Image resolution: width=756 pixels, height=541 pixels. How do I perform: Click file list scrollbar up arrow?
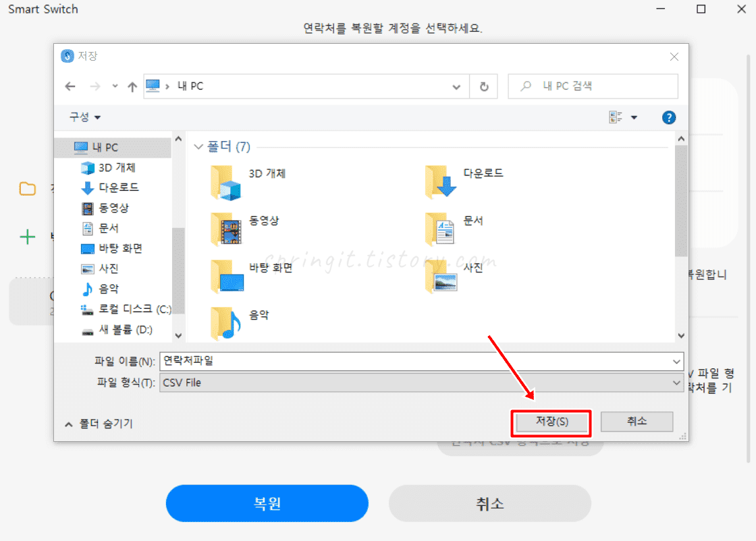click(681, 139)
